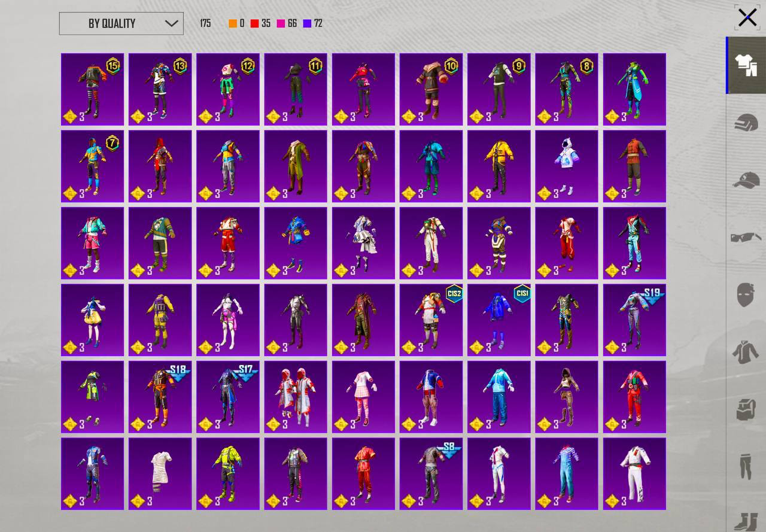The width and height of the screenshot is (766, 532).
Task: Select the outfit with level 15 badge
Action: (92, 89)
